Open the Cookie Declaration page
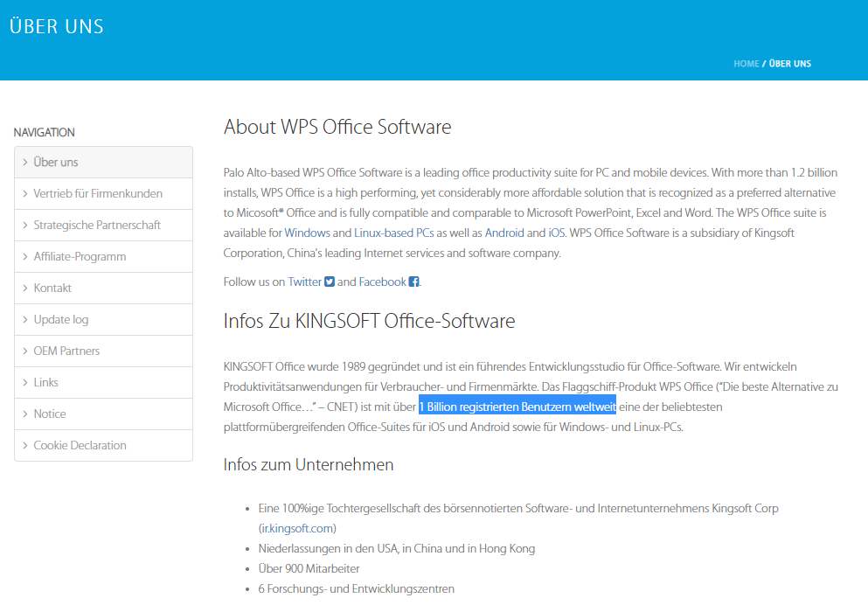This screenshot has height=612, width=868. 80,445
